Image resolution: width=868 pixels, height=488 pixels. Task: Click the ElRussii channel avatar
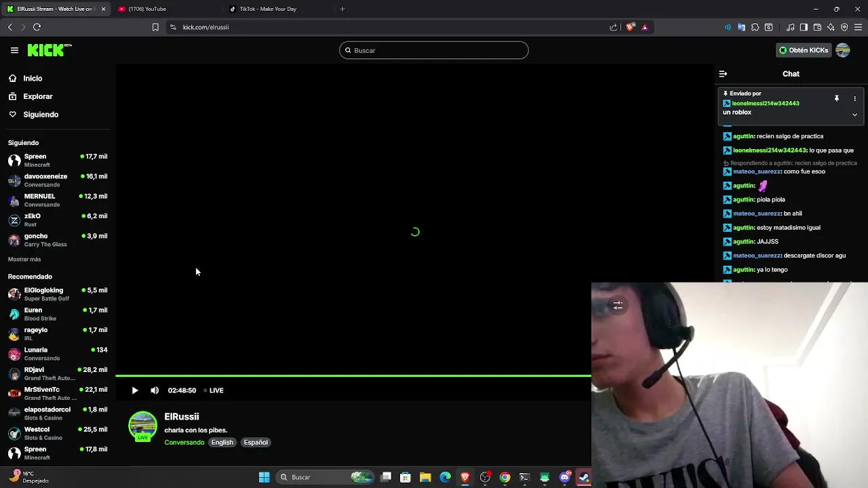(142, 426)
